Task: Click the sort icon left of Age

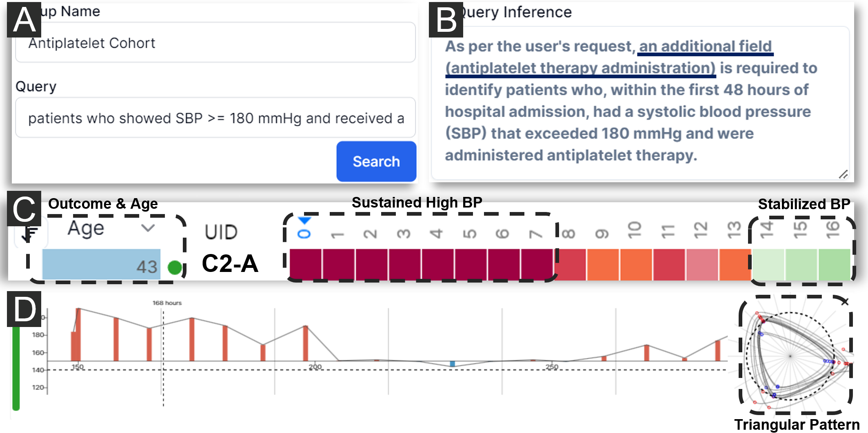Action: (x=29, y=234)
